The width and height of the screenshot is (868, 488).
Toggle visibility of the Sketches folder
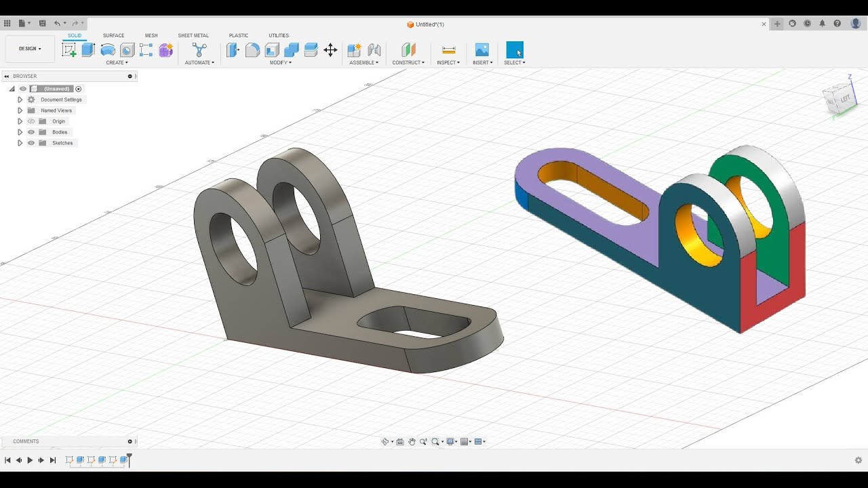[x=31, y=143]
